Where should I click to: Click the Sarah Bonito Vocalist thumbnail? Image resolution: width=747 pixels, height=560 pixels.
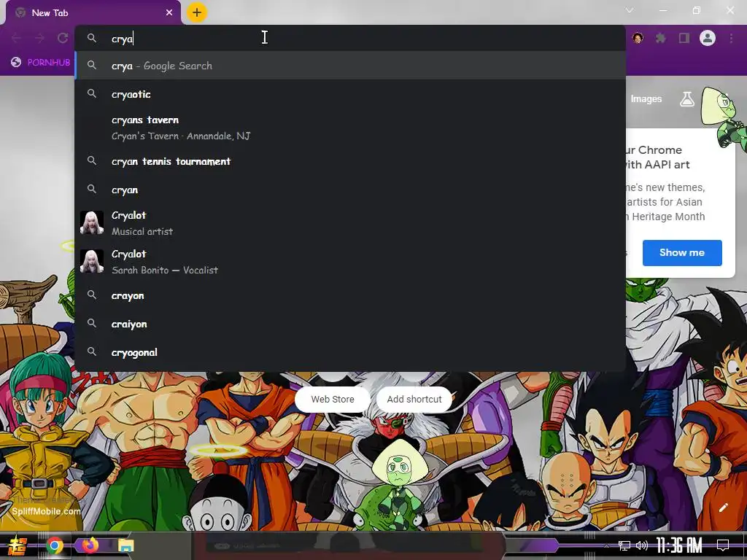click(x=92, y=262)
